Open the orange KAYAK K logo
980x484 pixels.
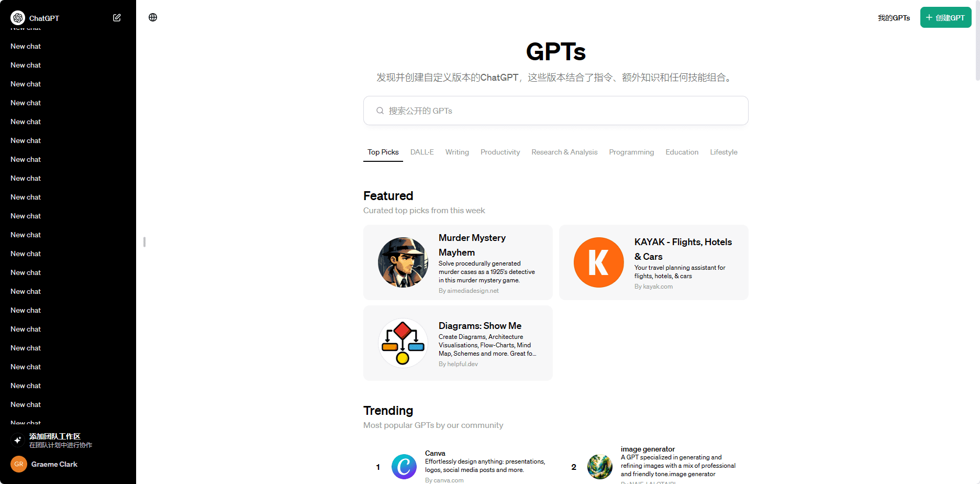599,262
